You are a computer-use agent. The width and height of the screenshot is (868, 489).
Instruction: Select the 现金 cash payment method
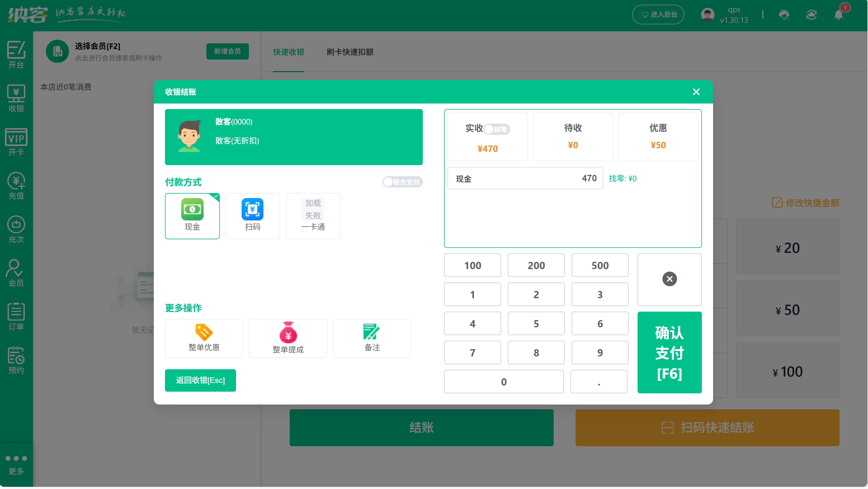click(x=192, y=216)
